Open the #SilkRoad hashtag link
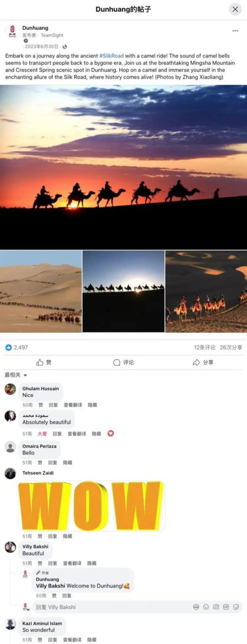Viewport: 247px width, 644px height. tap(112, 56)
